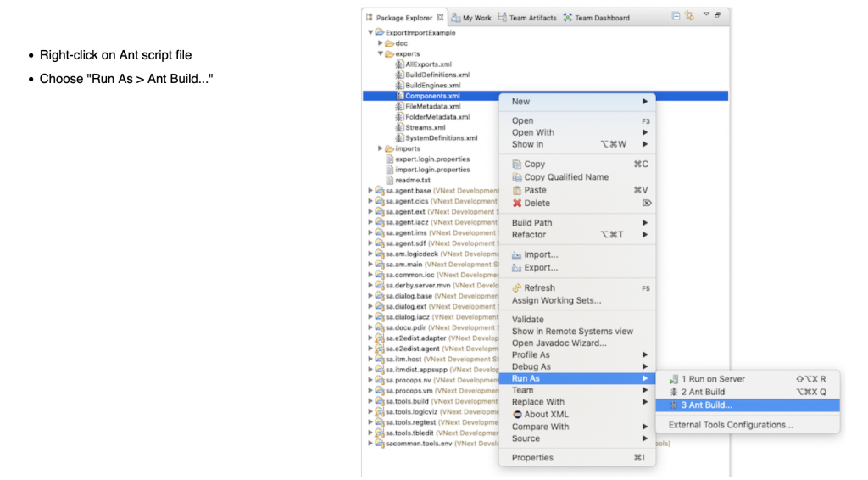Click the Team Artifacts tab icon
868x480 pixels.
(502, 17)
